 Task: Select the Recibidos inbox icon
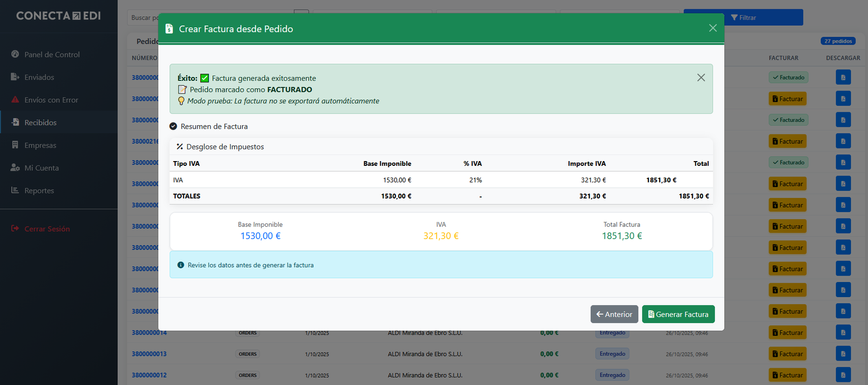coord(15,122)
